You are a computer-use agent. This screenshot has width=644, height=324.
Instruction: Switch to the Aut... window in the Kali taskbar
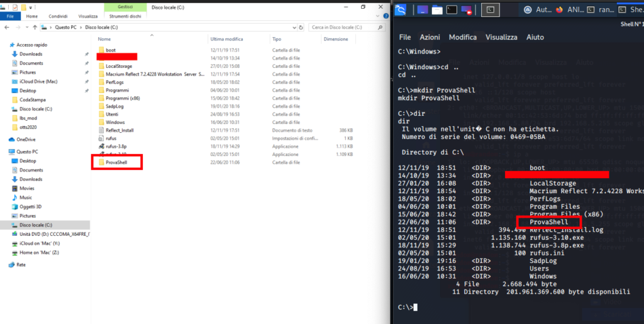[538, 9]
